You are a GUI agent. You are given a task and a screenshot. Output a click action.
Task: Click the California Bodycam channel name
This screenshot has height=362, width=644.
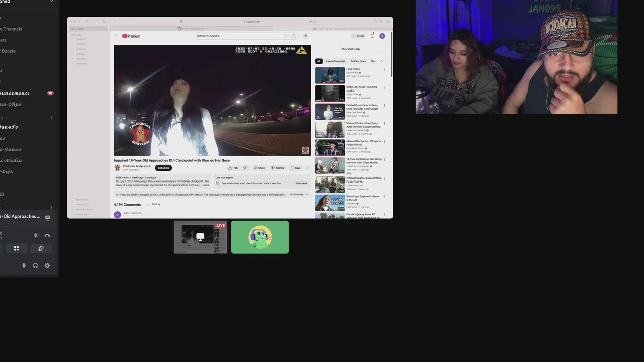point(135,166)
